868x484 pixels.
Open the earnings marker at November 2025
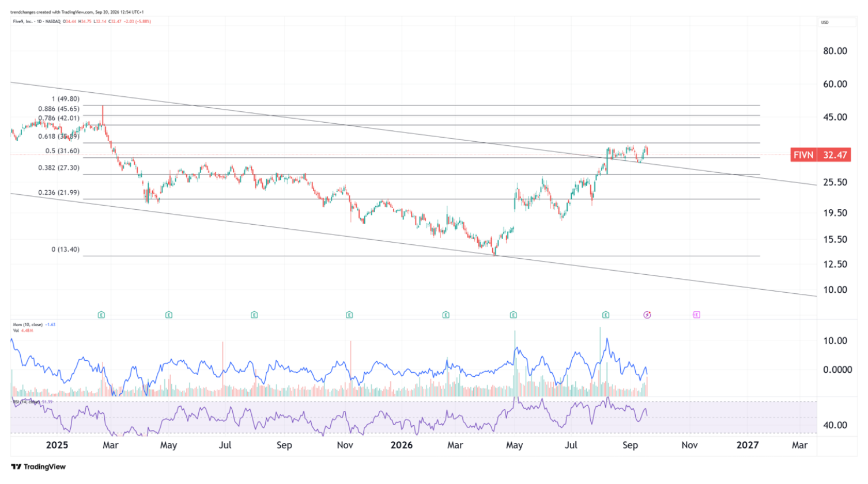point(349,315)
